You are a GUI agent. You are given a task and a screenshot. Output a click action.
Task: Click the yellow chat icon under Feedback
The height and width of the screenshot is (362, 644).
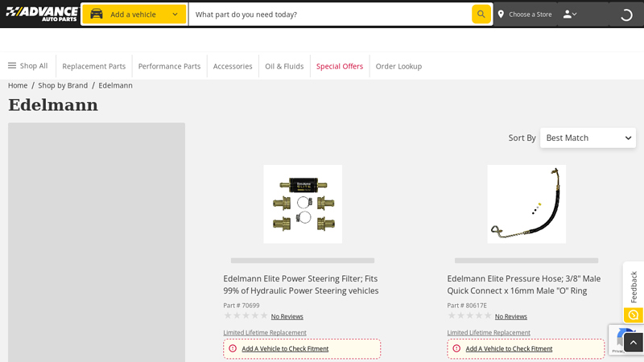click(634, 315)
